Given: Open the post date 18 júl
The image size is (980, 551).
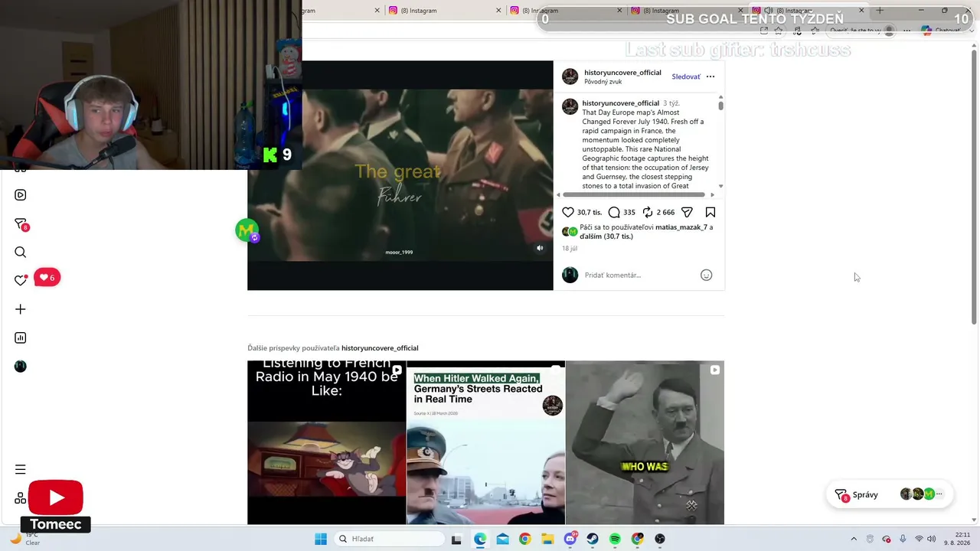Looking at the screenshot, I should pos(570,249).
